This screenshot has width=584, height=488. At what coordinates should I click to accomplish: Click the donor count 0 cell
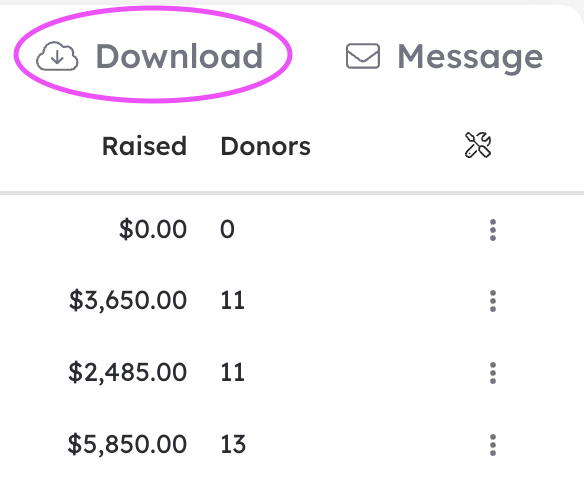(227, 229)
